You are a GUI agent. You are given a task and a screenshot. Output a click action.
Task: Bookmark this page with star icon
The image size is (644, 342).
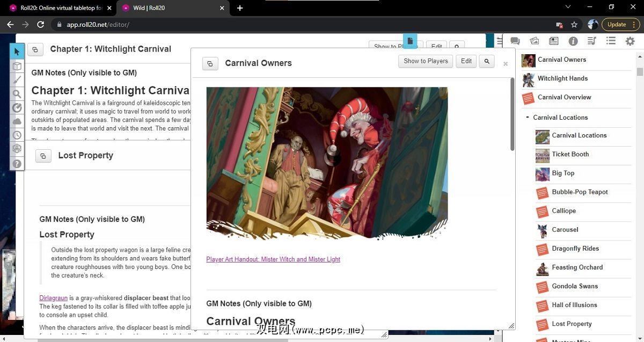(x=574, y=25)
